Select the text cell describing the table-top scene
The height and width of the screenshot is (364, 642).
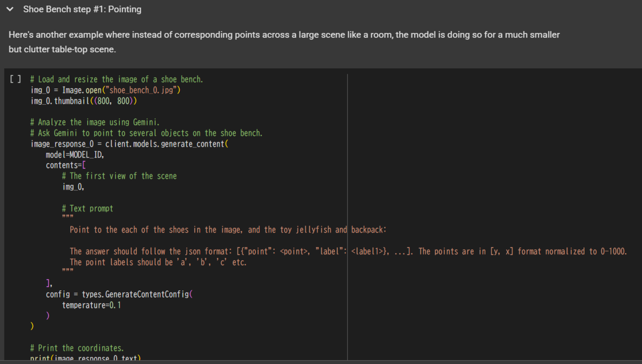tap(284, 42)
